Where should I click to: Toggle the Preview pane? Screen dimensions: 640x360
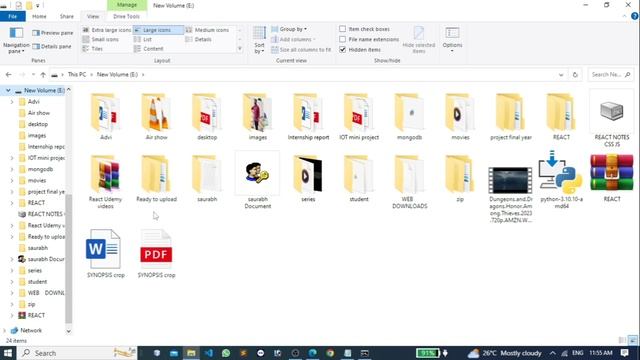pos(53,33)
